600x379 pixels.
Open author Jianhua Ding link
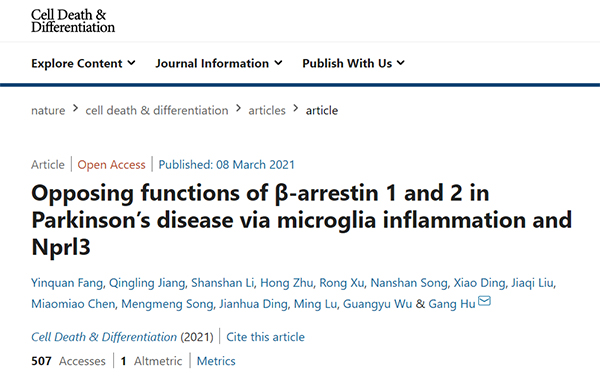253,304
